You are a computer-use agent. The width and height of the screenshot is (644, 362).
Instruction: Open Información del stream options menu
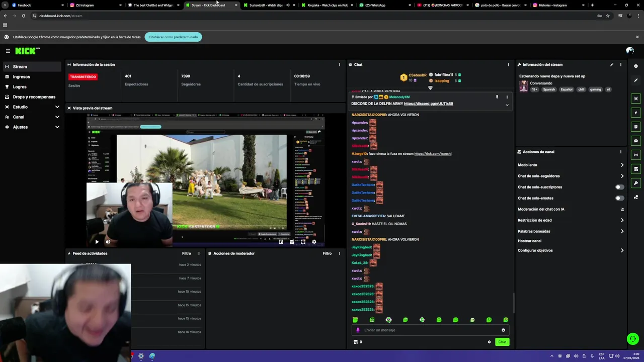click(621, 64)
